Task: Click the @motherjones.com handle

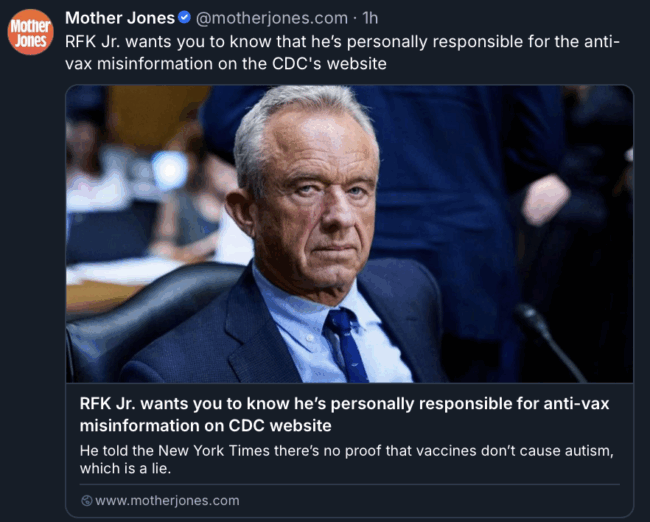Action: pos(274,18)
